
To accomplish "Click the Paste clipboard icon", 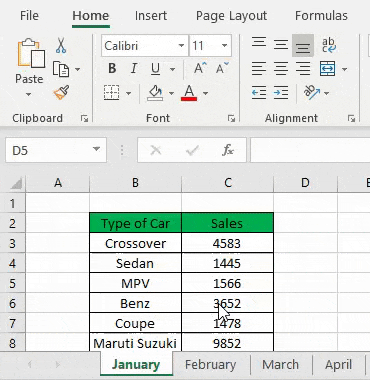I will [x=31, y=53].
